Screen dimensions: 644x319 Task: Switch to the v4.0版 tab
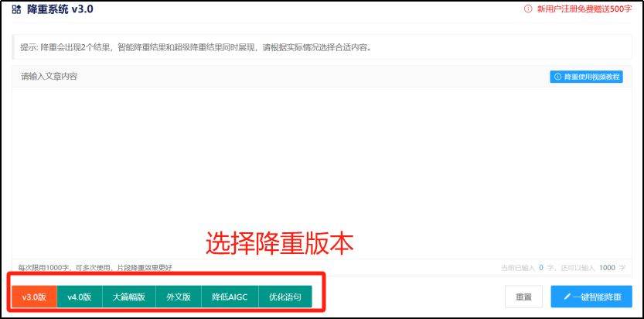(80, 297)
